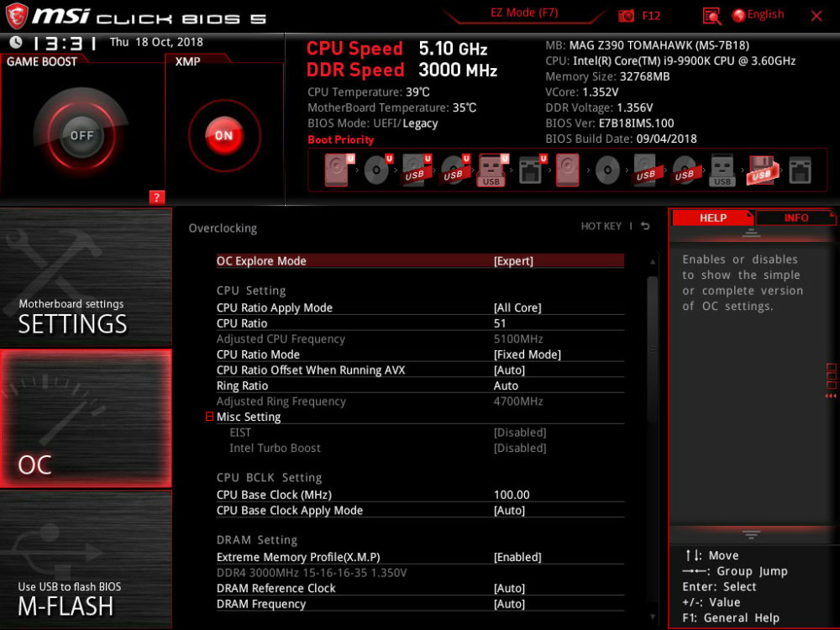
Task: Open the SETTINGS motherboard settings section
Action: [86, 277]
